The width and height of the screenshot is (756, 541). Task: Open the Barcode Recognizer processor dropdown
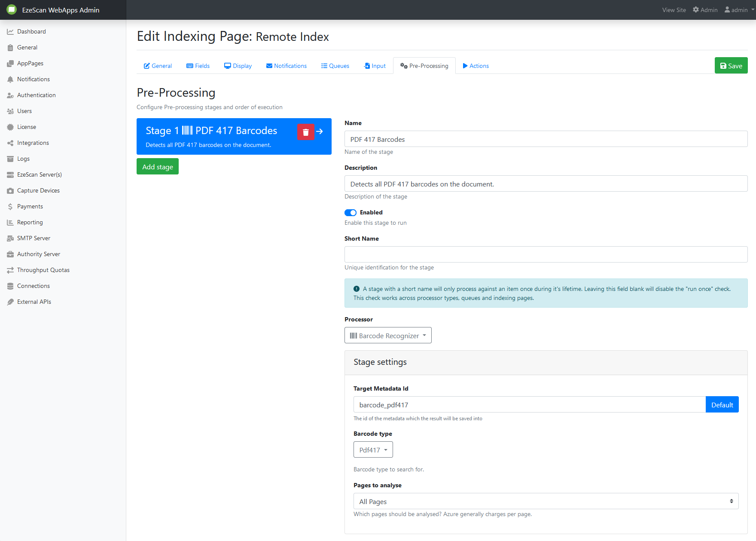click(x=388, y=336)
